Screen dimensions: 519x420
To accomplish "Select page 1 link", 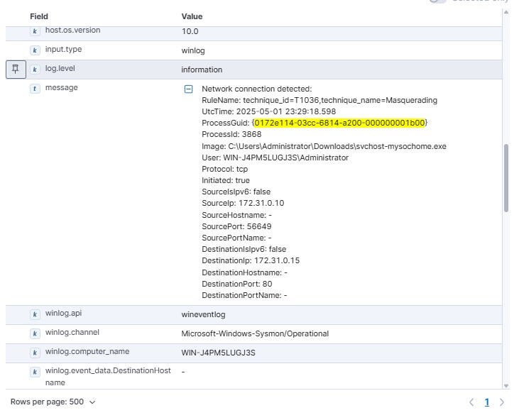I will [x=487, y=402].
